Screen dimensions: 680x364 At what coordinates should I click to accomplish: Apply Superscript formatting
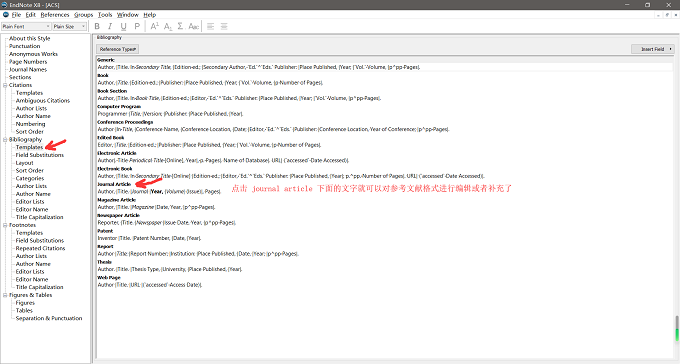154,26
